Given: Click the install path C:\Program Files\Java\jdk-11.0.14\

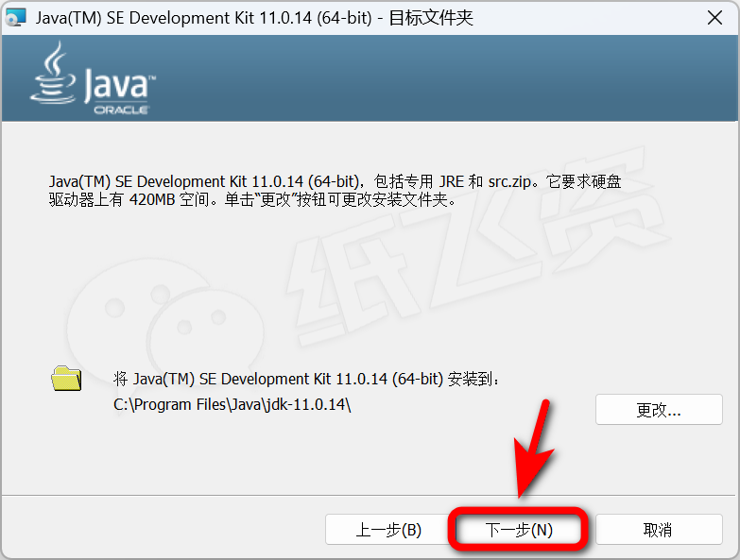Looking at the screenshot, I should pyautogui.click(x=232, y=404).
